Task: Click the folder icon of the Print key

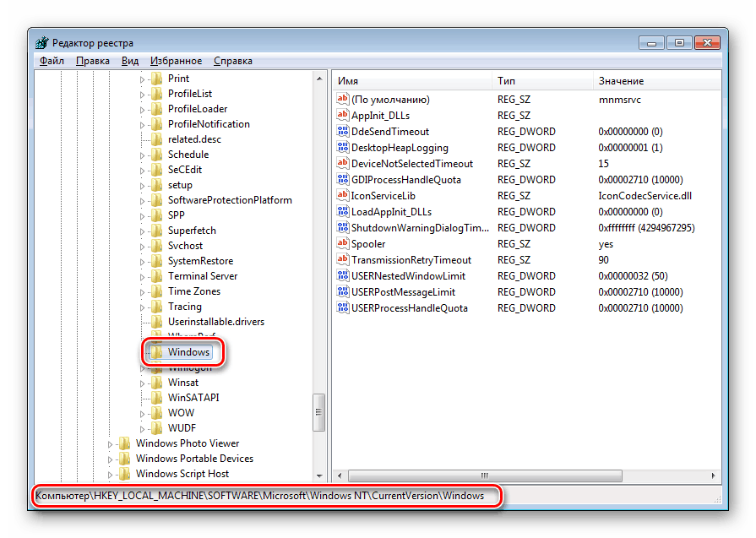Action: point(157,78)
